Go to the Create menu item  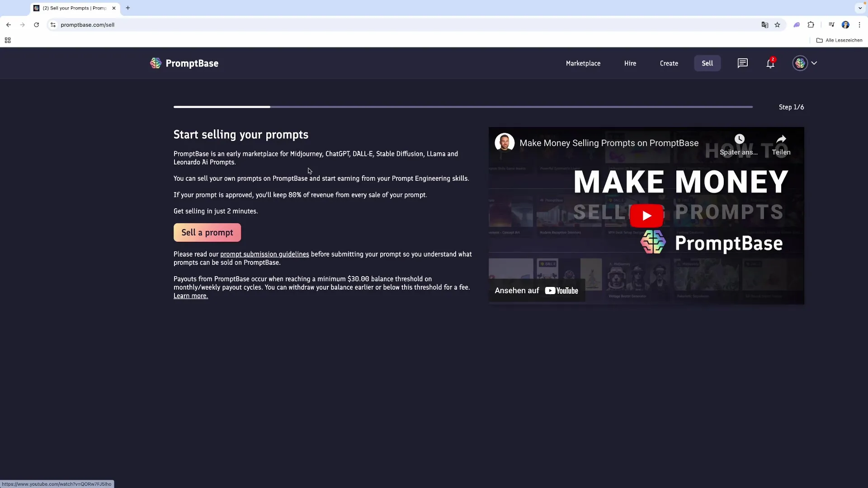tap(669, 63)
